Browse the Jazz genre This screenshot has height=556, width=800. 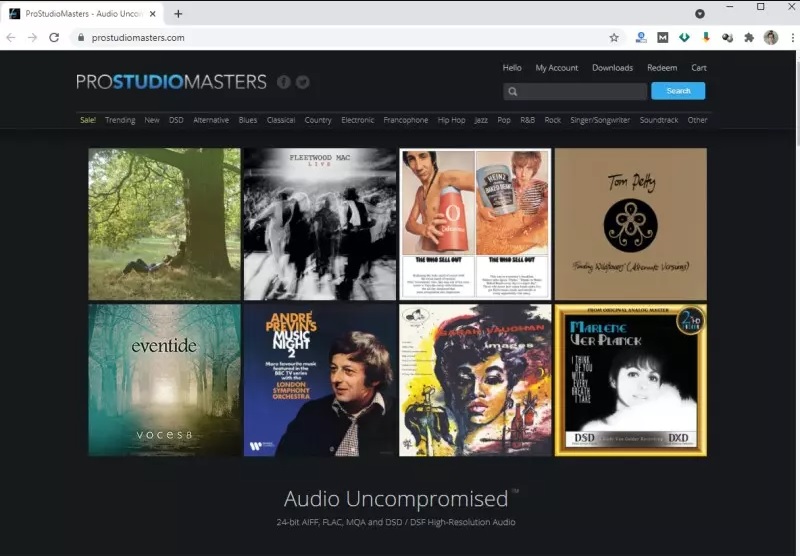point(481,120)
